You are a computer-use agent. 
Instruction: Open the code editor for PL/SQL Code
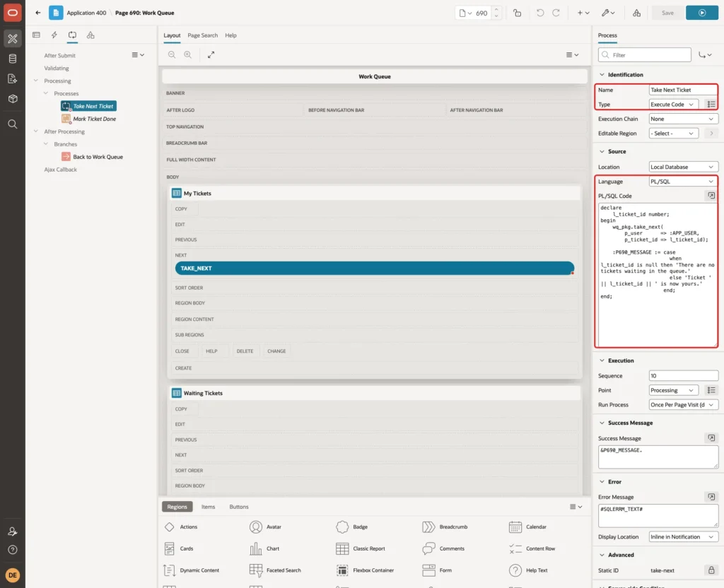pos(711,196)
